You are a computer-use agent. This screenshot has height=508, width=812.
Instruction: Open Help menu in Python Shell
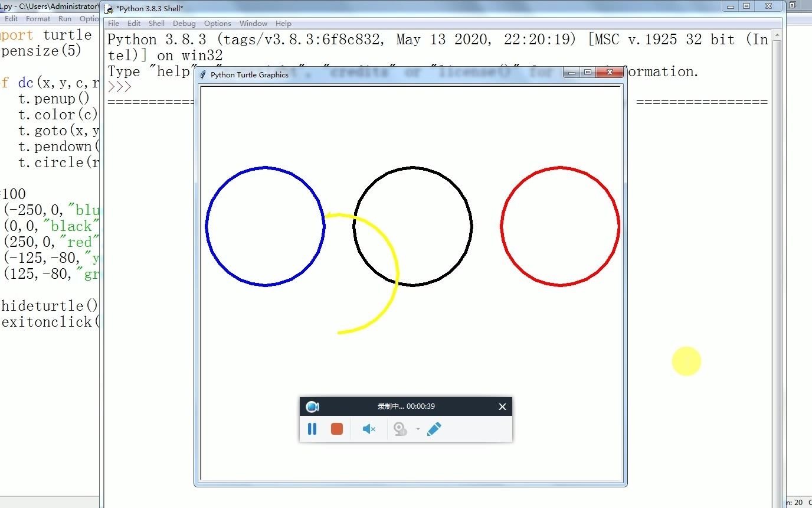point(283,24)
